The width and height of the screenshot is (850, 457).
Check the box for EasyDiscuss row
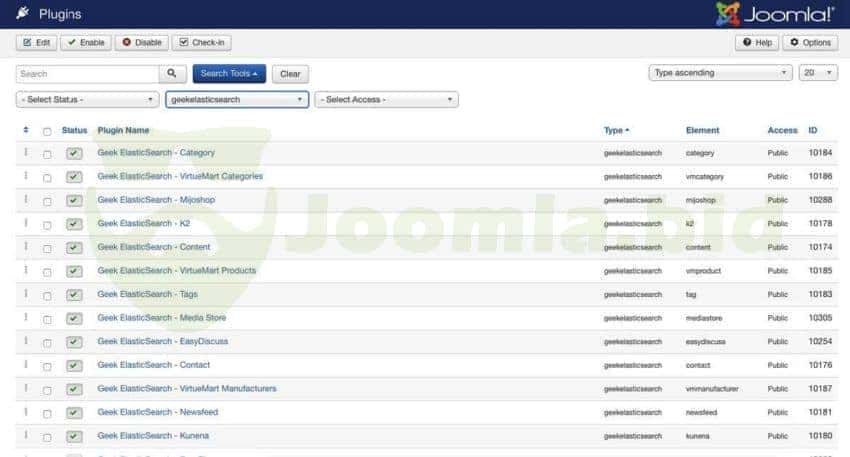[x=47, y=343]
